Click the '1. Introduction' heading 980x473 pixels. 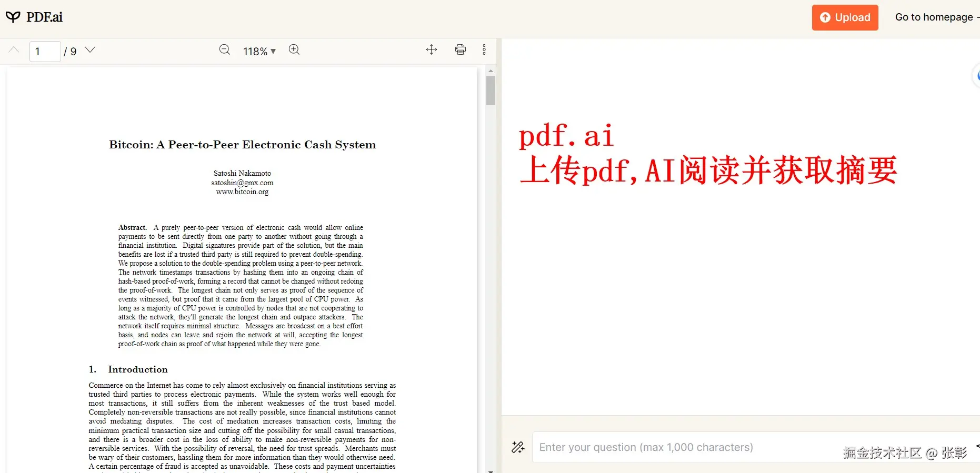coord(128,369)
